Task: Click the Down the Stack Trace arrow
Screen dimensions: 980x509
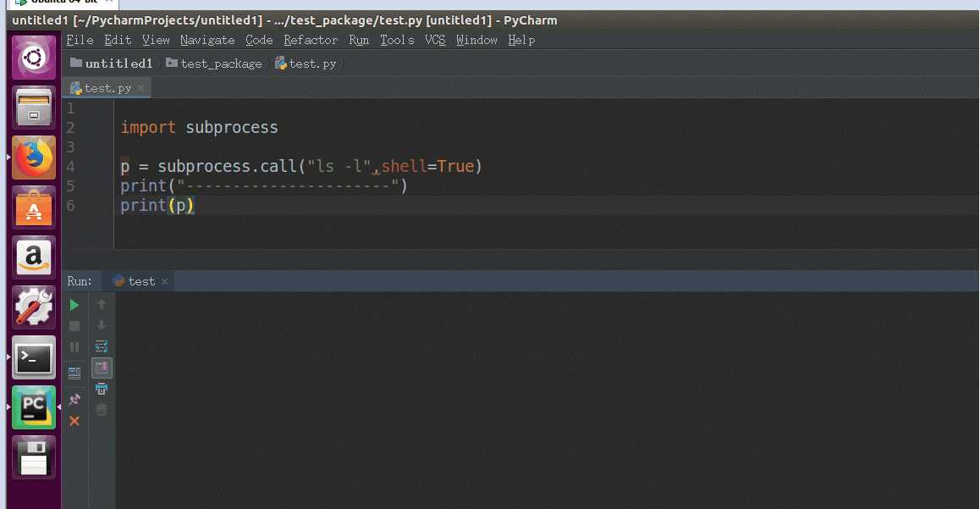Action: pos(102,325)
